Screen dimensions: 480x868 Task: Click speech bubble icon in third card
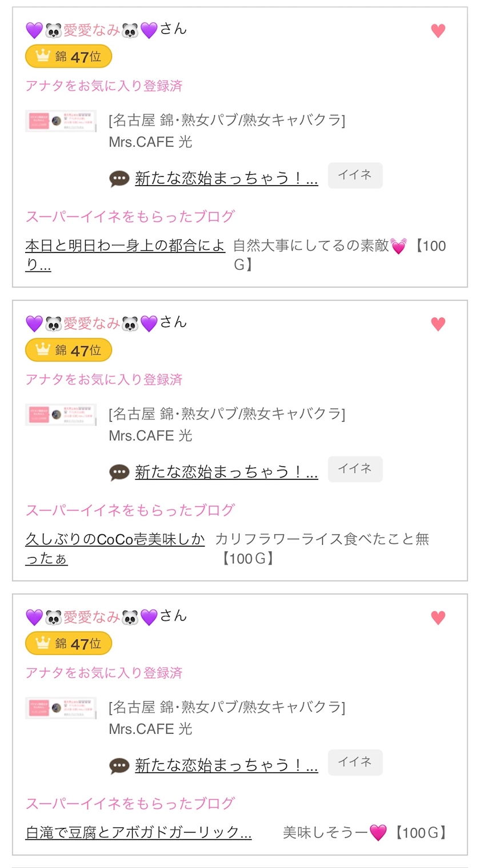119,766
